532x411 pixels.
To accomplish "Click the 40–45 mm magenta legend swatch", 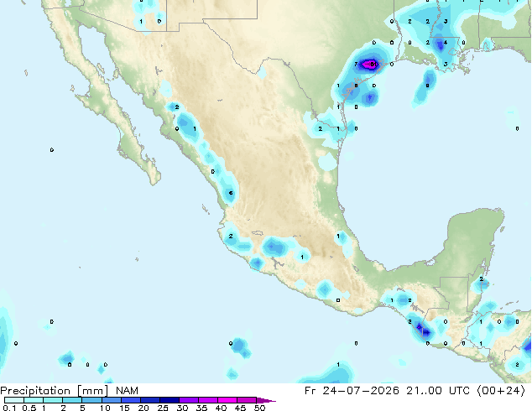I will point(227,400).
